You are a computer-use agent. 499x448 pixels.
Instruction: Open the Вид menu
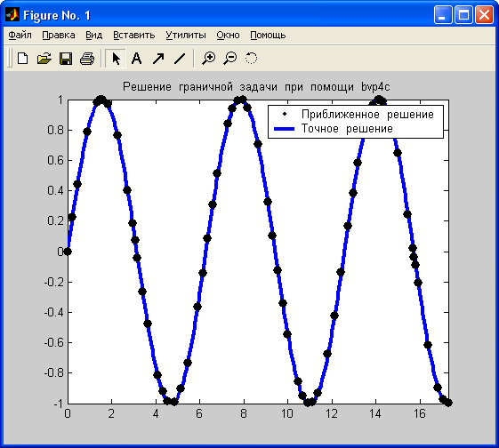pyautogui.click(x=94, y=35)
